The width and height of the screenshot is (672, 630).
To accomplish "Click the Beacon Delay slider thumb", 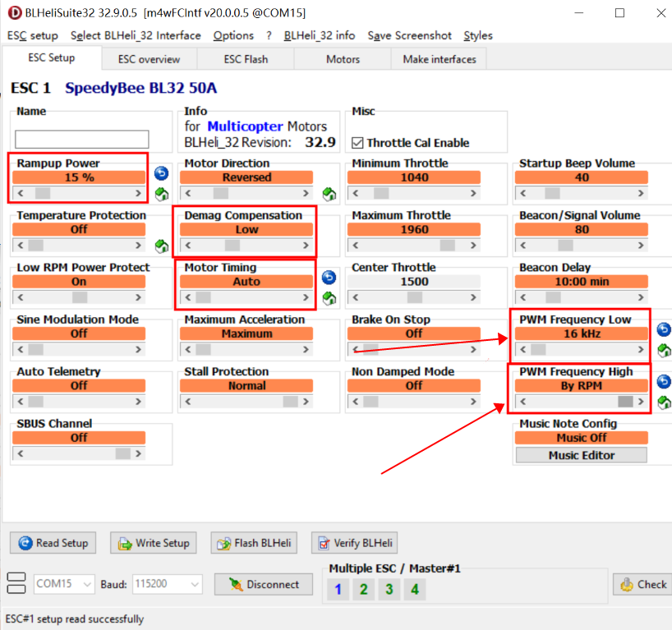I will 553,297.
